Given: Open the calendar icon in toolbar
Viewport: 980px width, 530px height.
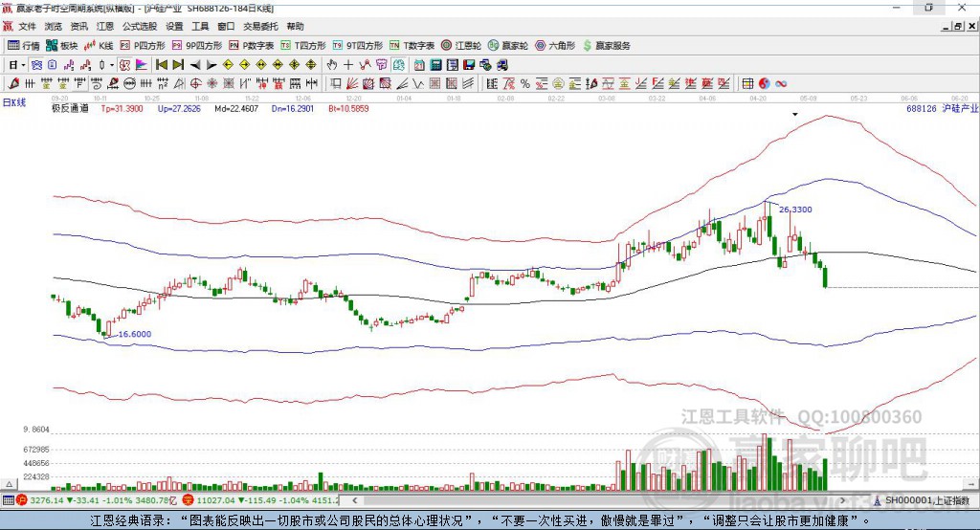Looking at the screenshot, I should 419,65.
